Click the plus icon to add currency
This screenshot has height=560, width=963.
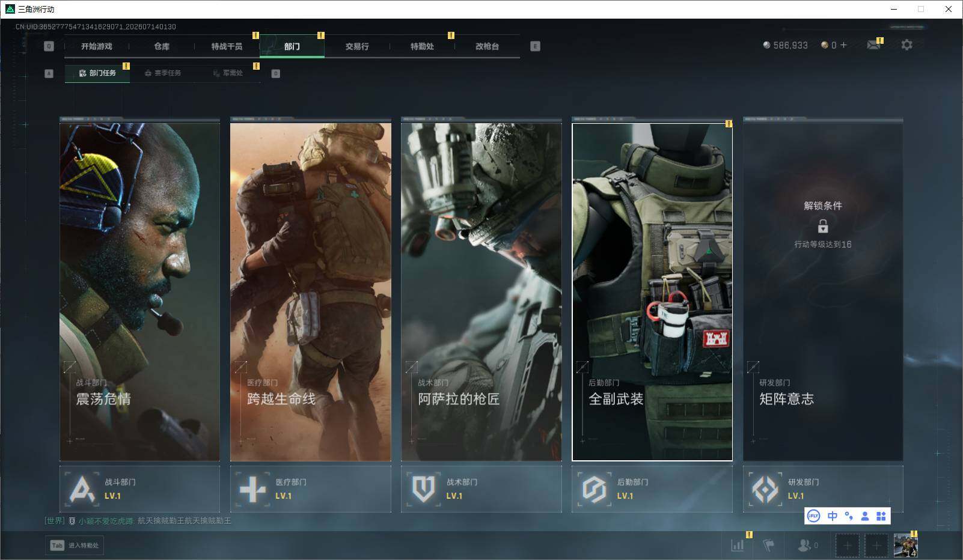[x=843, y=45]
